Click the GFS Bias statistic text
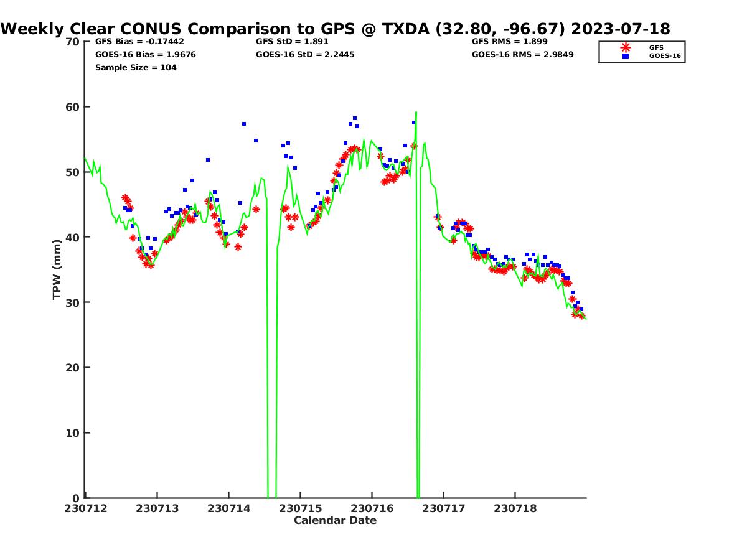This screenshot has height=560, width=747. coord(139,41)
